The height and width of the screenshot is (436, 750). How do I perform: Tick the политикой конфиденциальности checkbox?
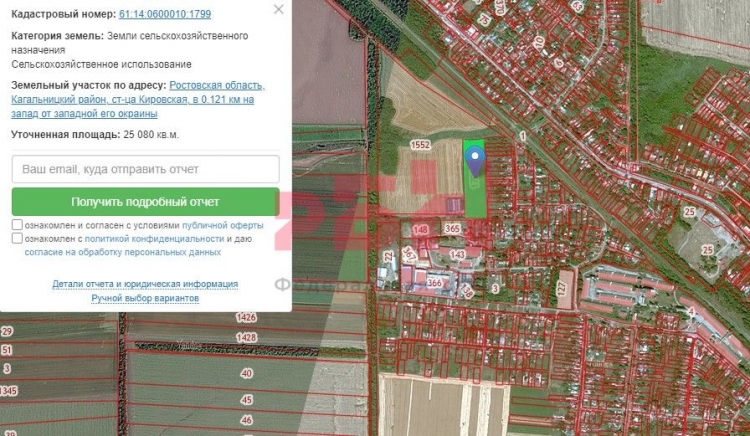[x=18, y=239]
